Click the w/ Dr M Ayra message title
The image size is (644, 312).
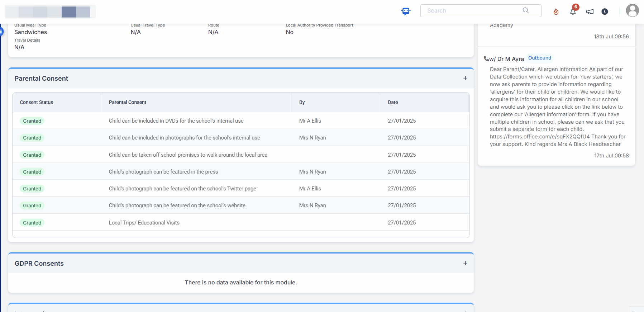tap(506, 59)
